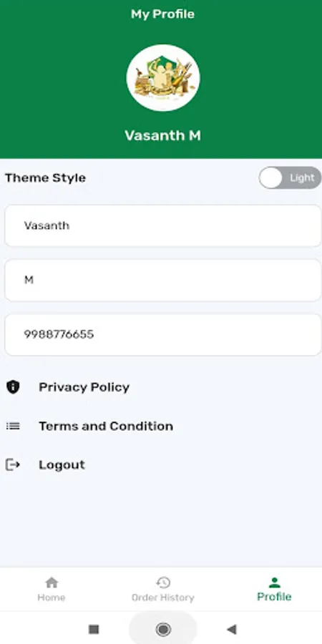Viewport: 322px width, 644px height.
Task: Switch to the Home tab label
Action: (x=52, y=597)
